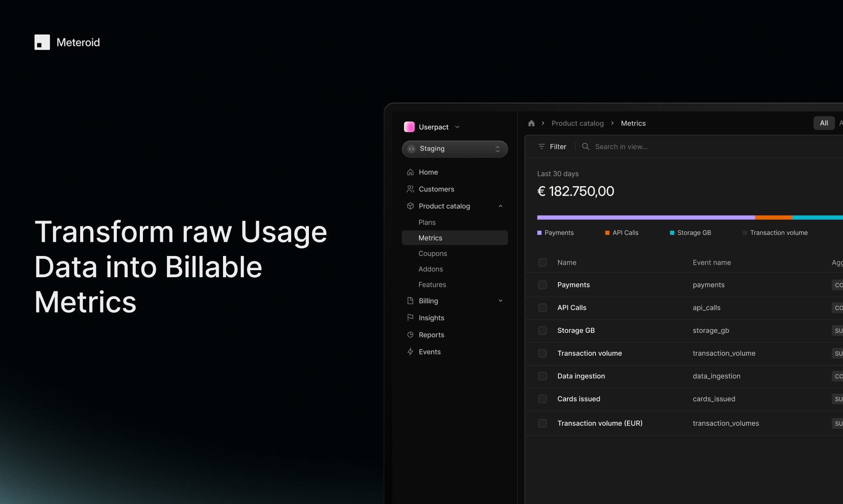Open Plans in the sidebar
This screenshot has width=843, height=504.
point(427,222)
